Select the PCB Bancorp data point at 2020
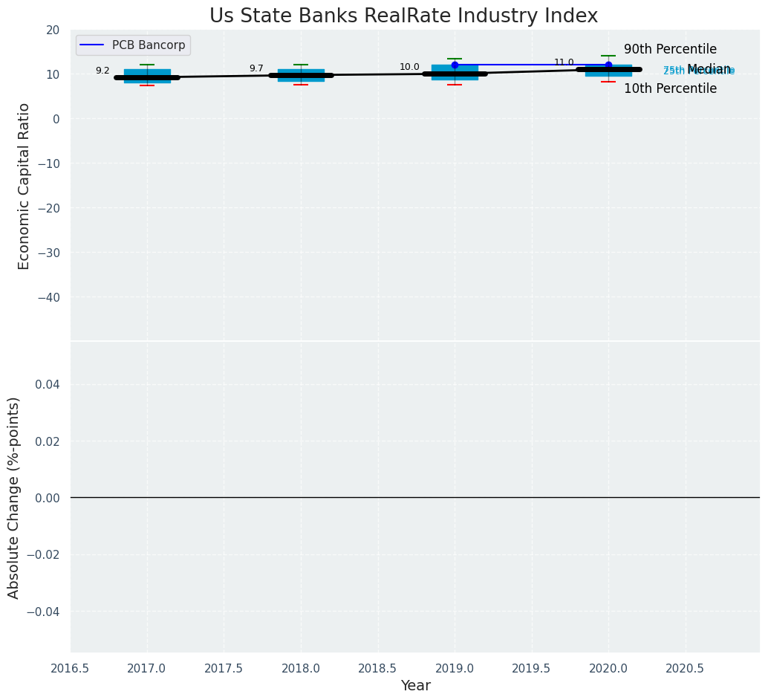Viewport: 768px width, 700px height. [x=608, y=65]
